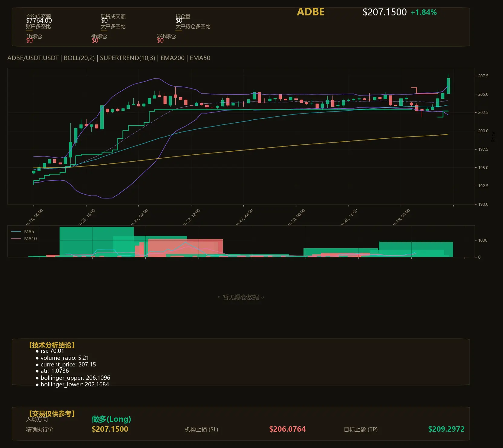Click the 1000 volume axis label

[483, 240]
